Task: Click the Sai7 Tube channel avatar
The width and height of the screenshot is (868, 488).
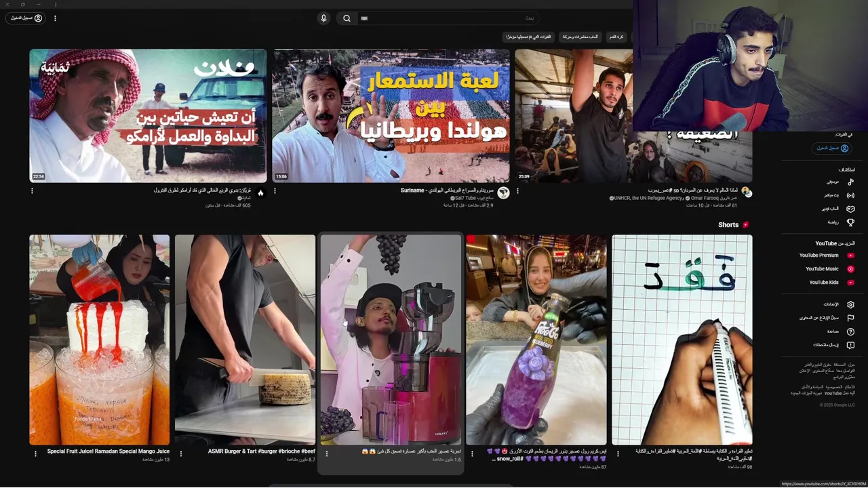Action: 503,192
